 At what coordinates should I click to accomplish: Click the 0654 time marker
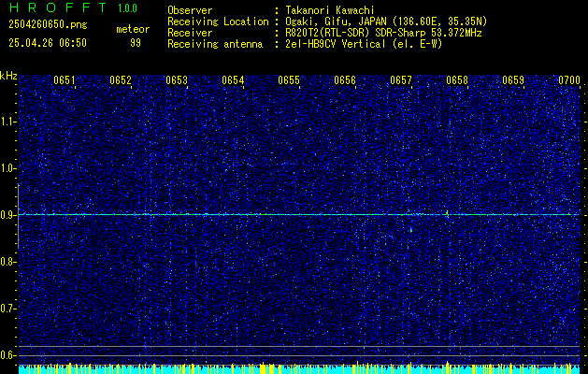[233, 80]
